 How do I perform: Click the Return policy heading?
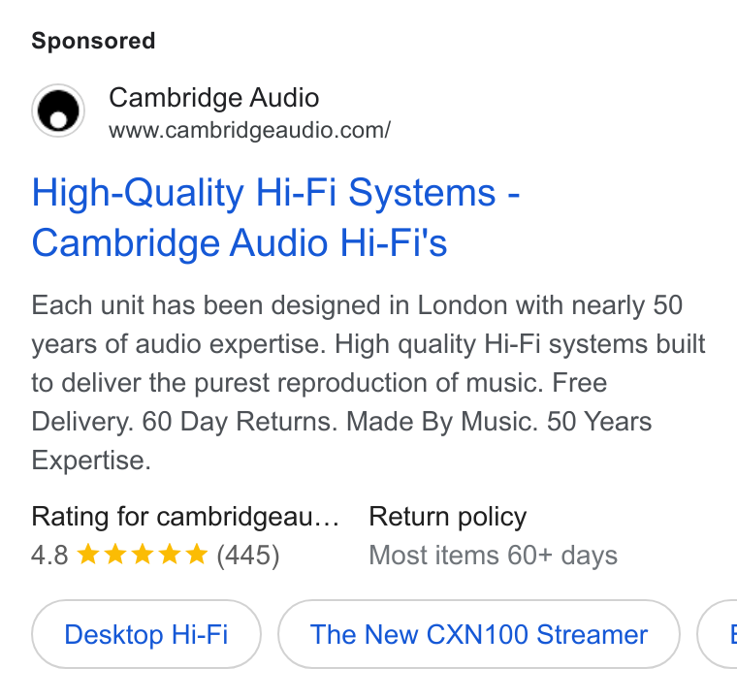point(447,518)
